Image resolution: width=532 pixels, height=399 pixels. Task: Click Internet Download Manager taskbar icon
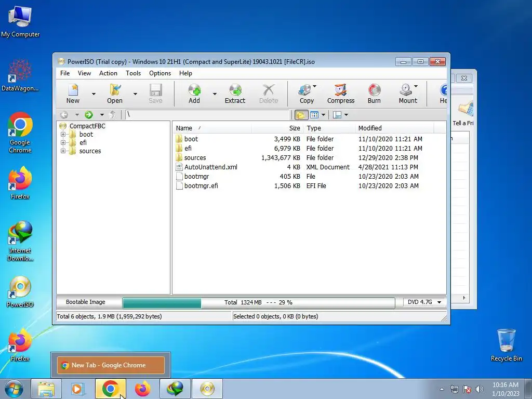(175, 389)
